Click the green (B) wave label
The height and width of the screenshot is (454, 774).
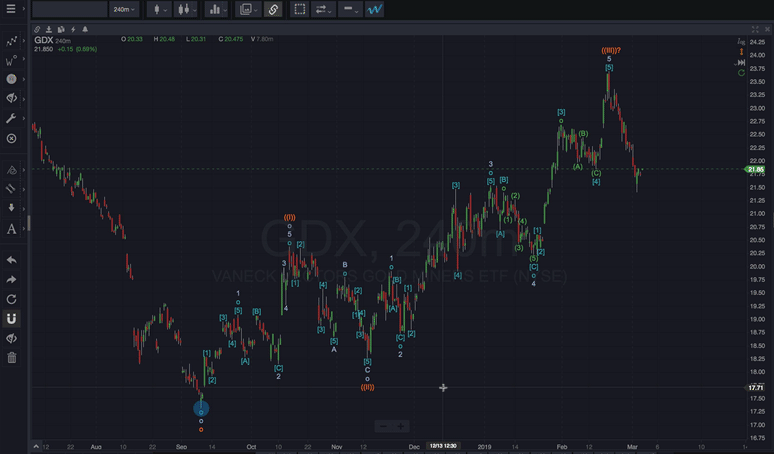click(583, 133)
